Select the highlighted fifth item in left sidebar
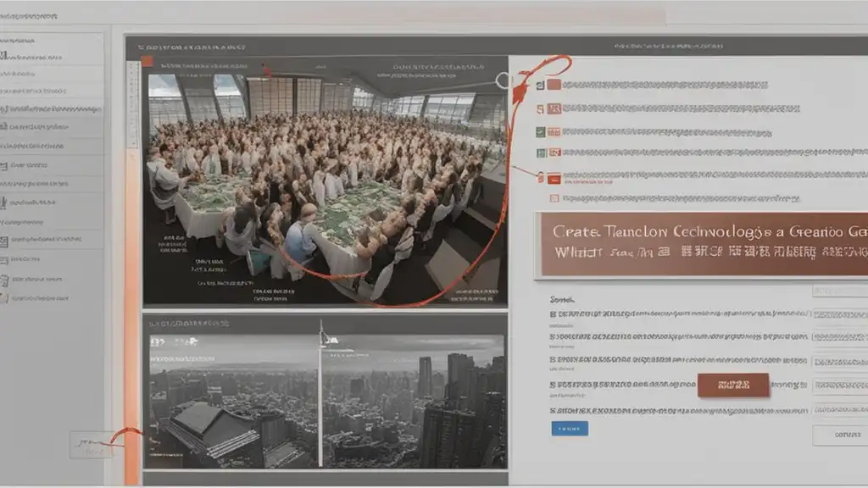This screenshot has width=868, height=488. (51, 126)
